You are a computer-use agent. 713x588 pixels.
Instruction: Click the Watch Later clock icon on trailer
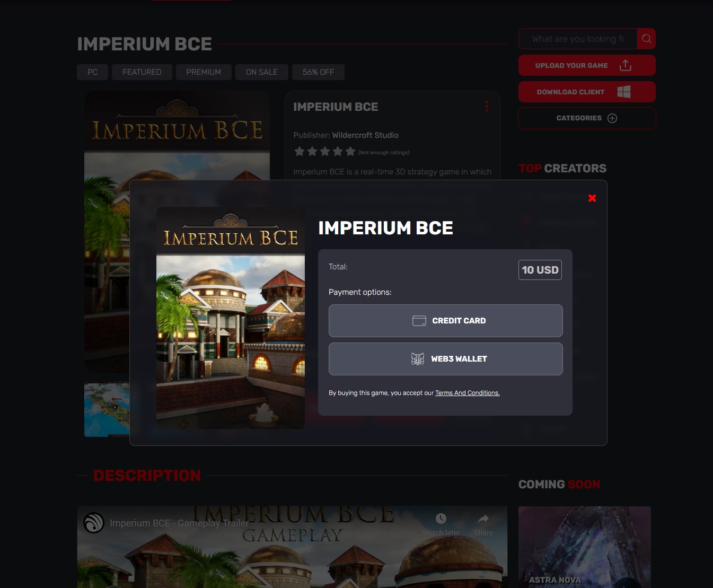pos(441,518)
